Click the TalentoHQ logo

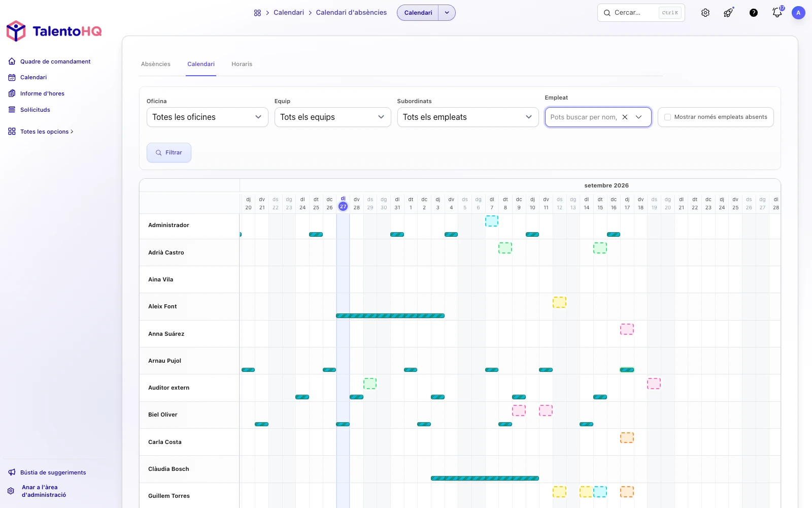click(x=54, y=31)
